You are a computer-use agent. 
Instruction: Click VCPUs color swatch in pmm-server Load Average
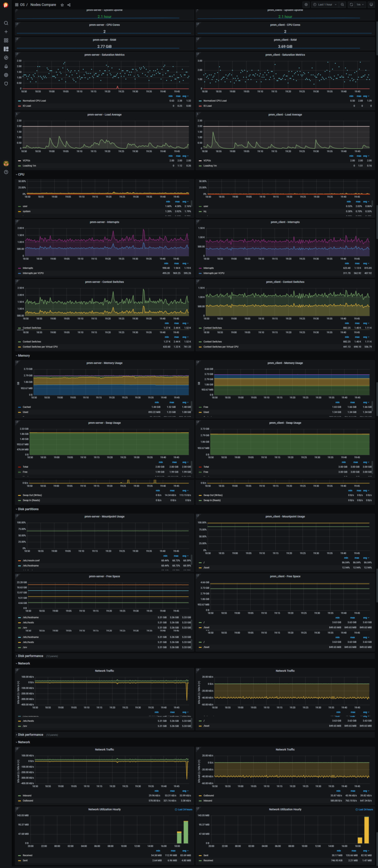[19, 161]
